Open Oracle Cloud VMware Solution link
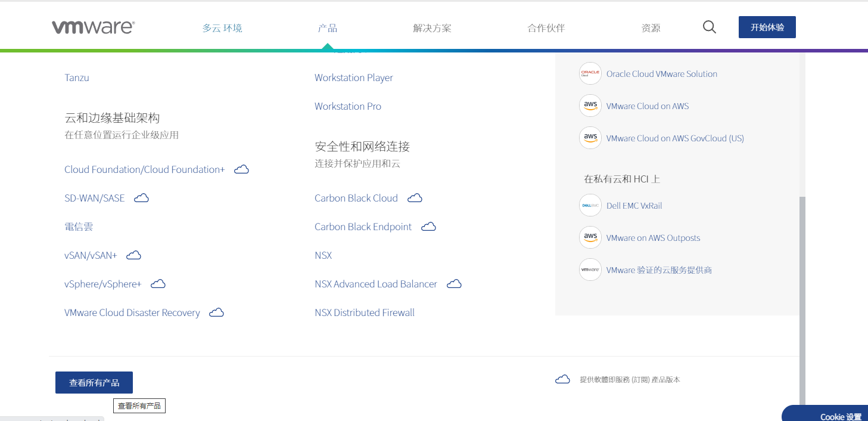Viewport: 868px width, 421px height. point(662,74)
